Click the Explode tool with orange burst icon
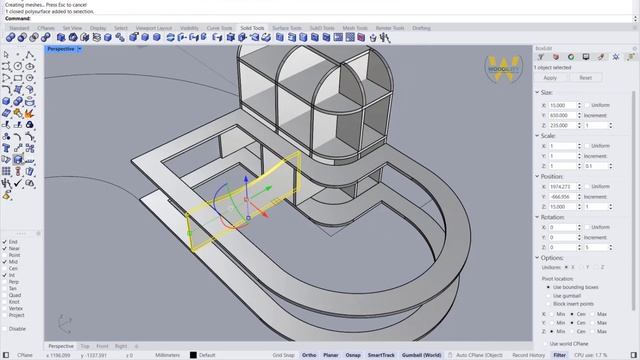The width and height of the screenshot is (640, 360). [x=29, y=113]
